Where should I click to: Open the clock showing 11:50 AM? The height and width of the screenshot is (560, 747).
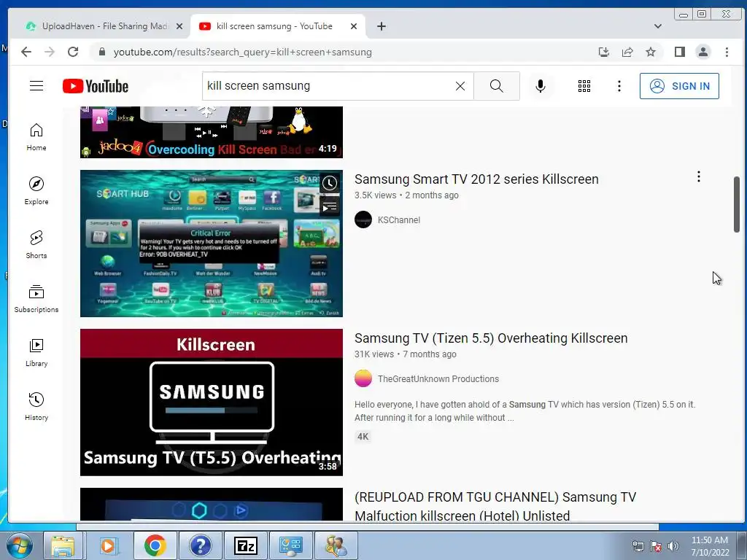[710, 546]
